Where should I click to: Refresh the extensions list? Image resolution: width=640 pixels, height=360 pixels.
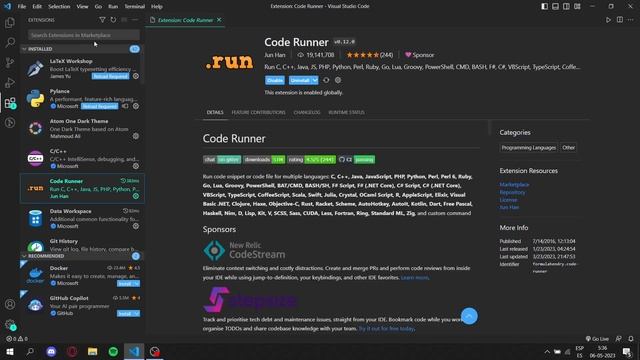pyautogui.click(x=113, y=20)
